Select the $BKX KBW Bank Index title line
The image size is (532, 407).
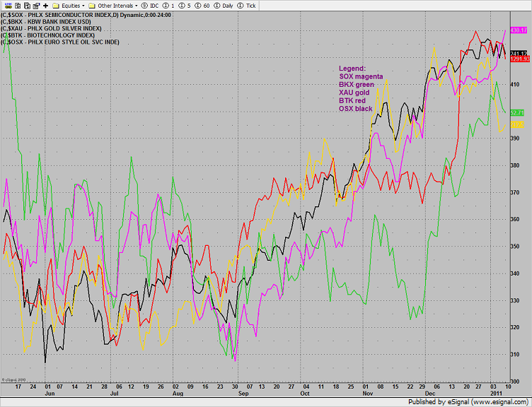46,22
